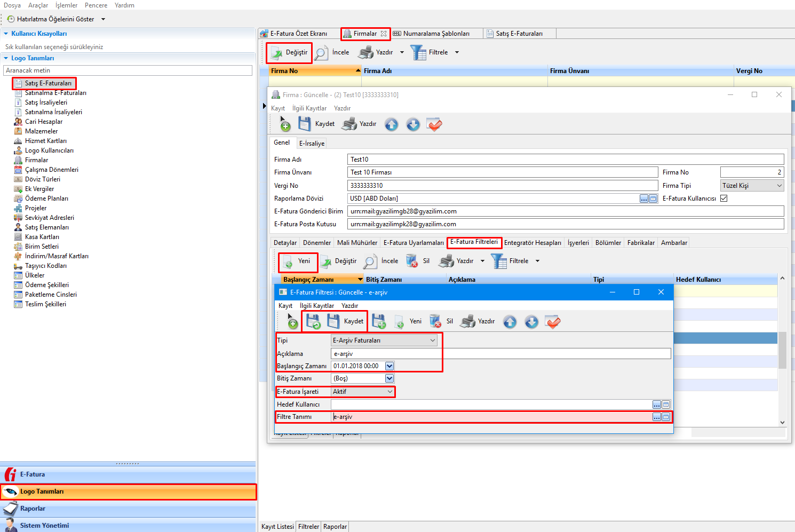The width and height of the screenshot is (795, 532).
Task: Select Cari Hesaplar in Logo Tanımları list
Action: (x=44, y=122)
